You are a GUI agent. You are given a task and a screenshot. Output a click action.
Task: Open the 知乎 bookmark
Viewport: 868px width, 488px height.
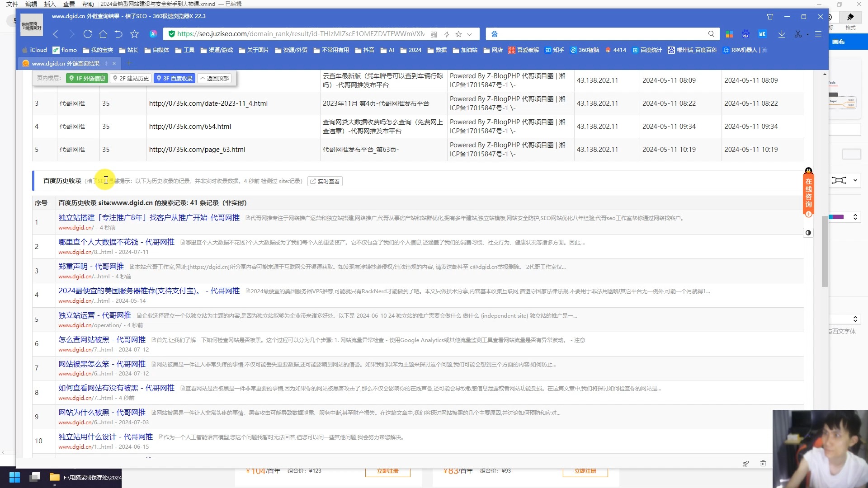pyautogui.click(x=554, y=50)
